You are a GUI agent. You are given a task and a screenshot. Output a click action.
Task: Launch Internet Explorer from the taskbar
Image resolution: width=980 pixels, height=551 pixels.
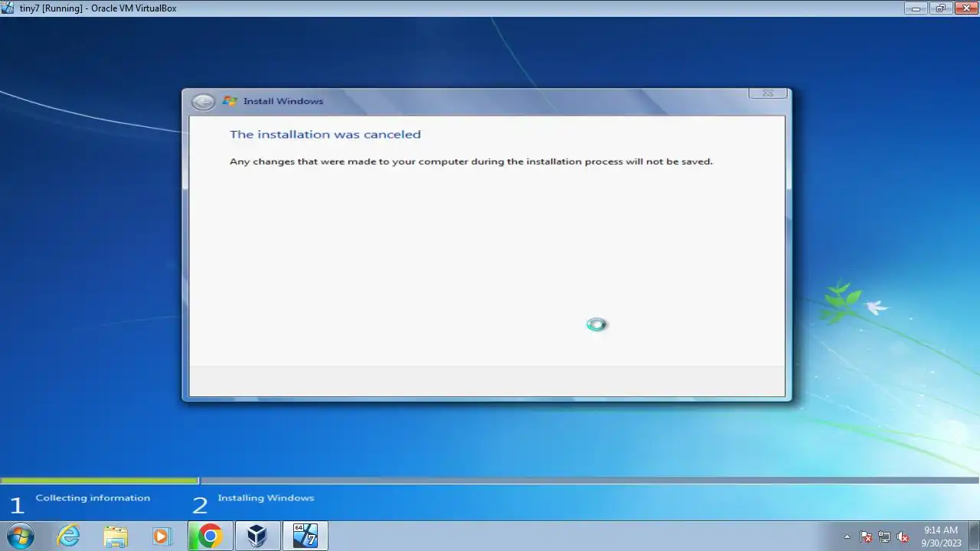(x=69, y=536)
